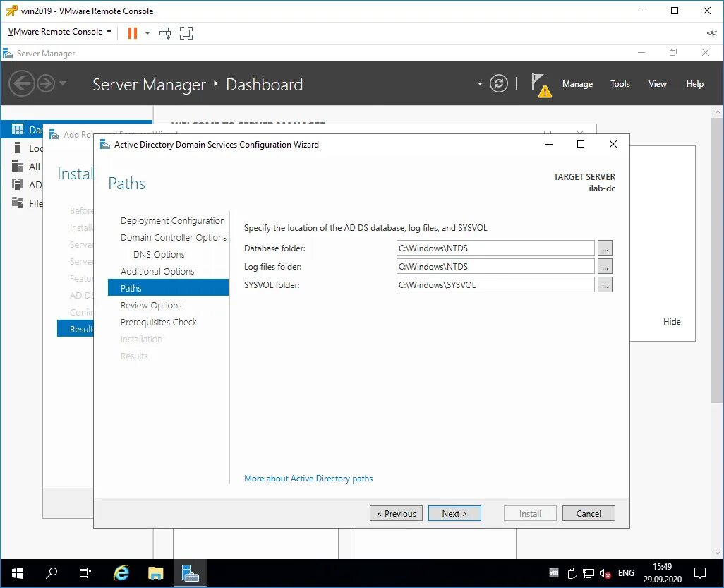
Task: Open File Explorer from the taskbar
Action: pyautogui.click(x=156, y=574)
